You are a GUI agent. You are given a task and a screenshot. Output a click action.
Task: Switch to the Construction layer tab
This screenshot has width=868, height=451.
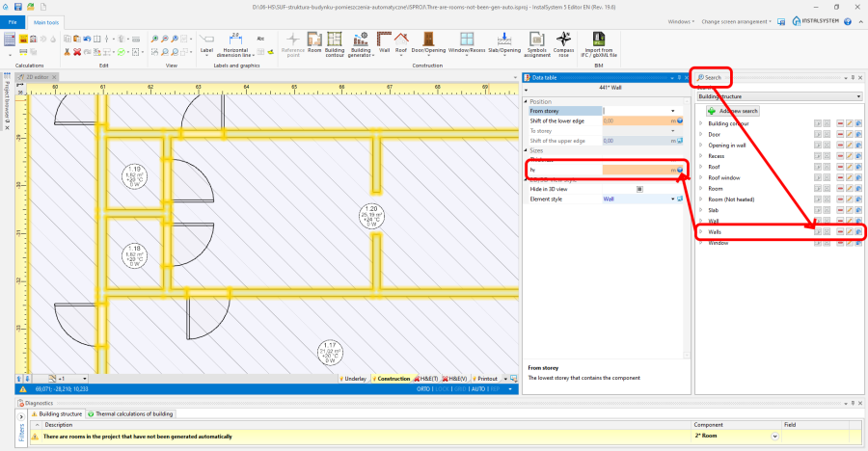[391, 379]
